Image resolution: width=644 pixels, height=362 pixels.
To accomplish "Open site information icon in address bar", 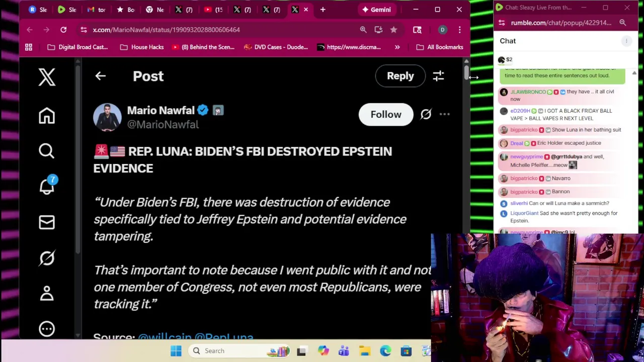I will 84,30.
